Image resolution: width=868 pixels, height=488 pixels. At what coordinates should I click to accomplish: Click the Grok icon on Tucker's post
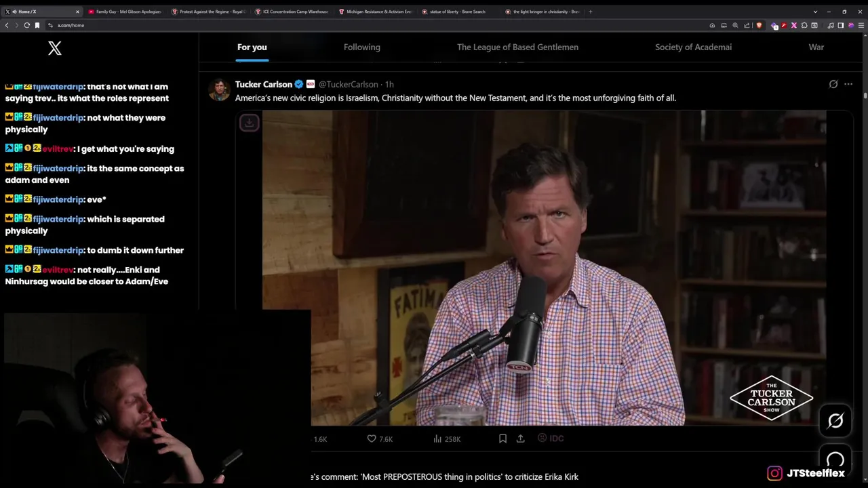[833, 84]
